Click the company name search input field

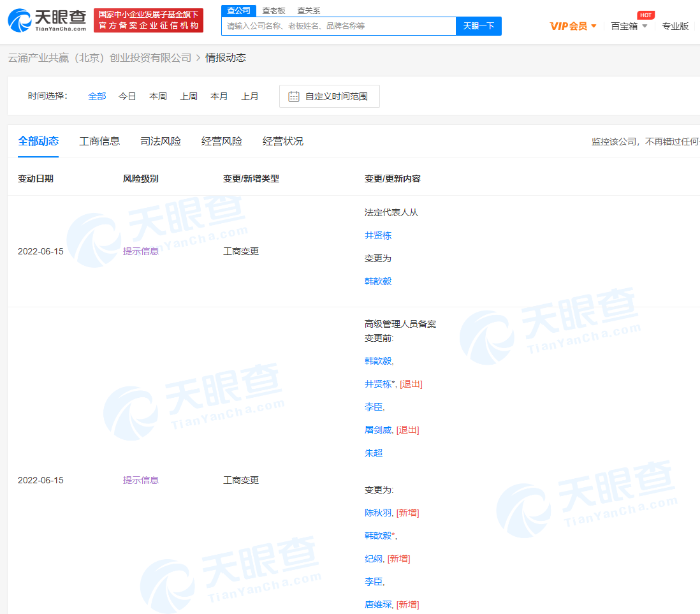click(x=339, y=26)
